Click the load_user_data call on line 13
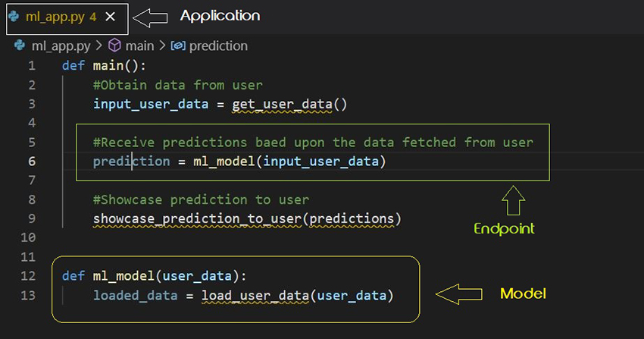644x339 pixels. (x=255, y=295)
